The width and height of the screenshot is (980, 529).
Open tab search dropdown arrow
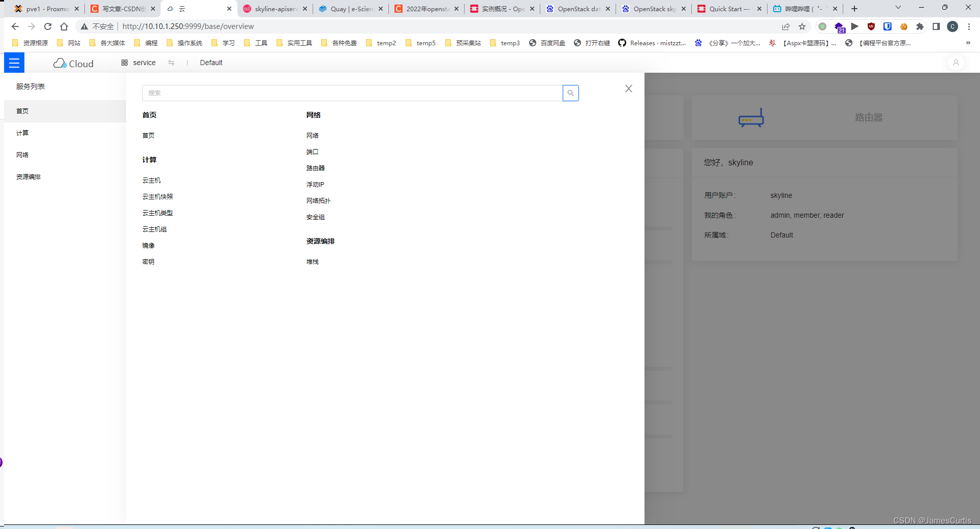click(x=898, y=8)
